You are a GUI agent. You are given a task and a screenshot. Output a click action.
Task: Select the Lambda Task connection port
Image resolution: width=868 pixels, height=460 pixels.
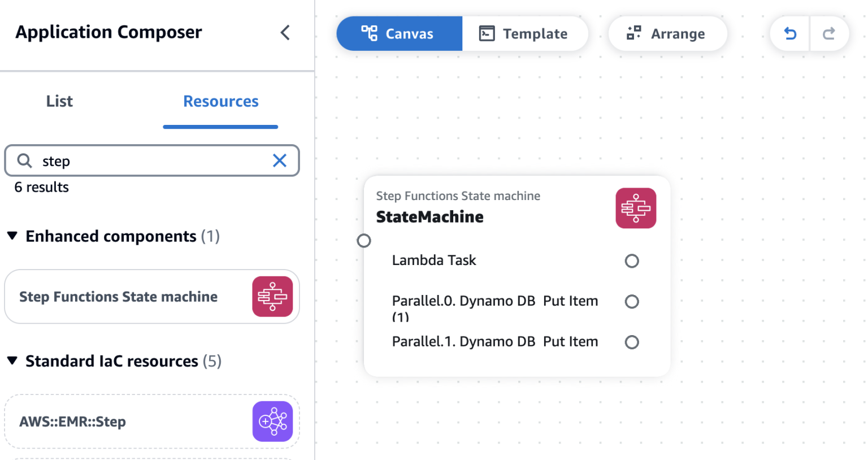point(632,261)
